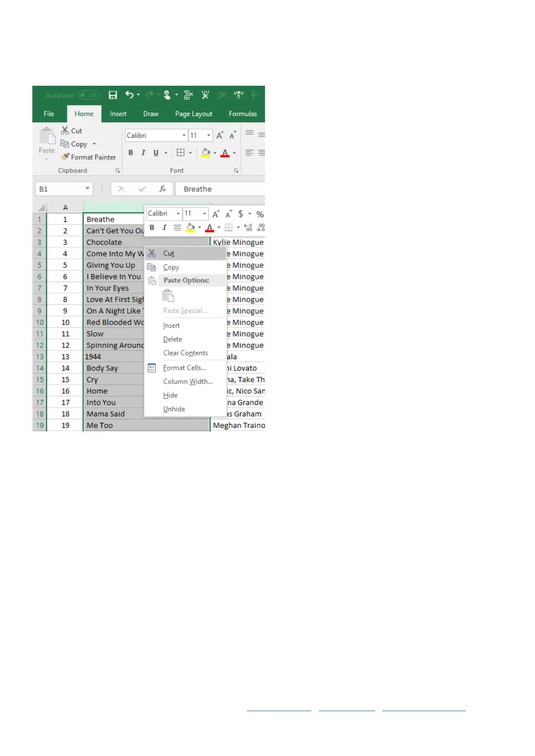This screenshot has height=756, width=535.
Task: Click the formula bar Enter checkmark icon
Action: 142,189
